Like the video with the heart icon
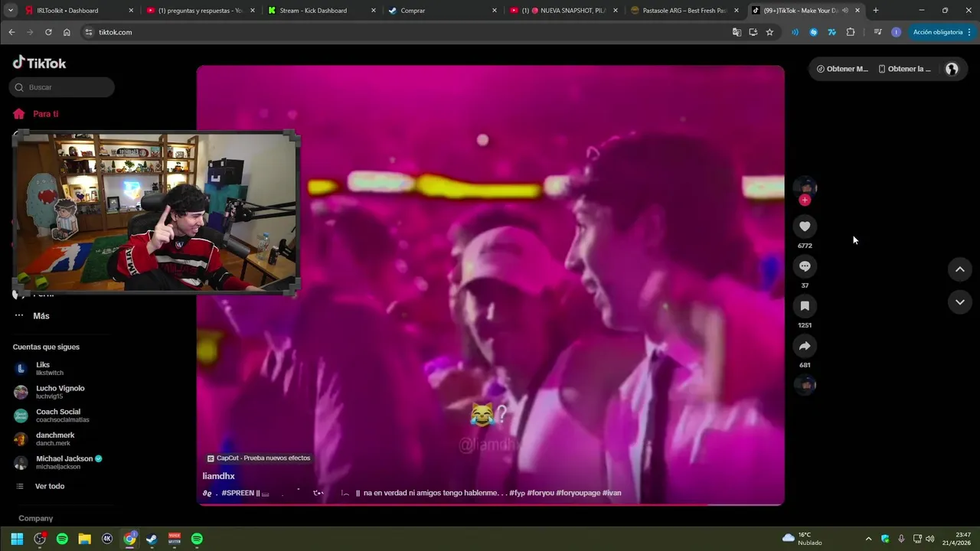The width and height of the screenshot is (980, 551). [805, 227]
